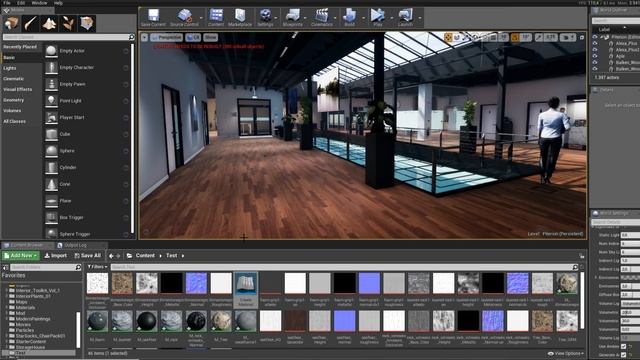This screenshot has width=640, height=360.
Task: Click the Content Browser lock icon
Action: tap(582, 256)
